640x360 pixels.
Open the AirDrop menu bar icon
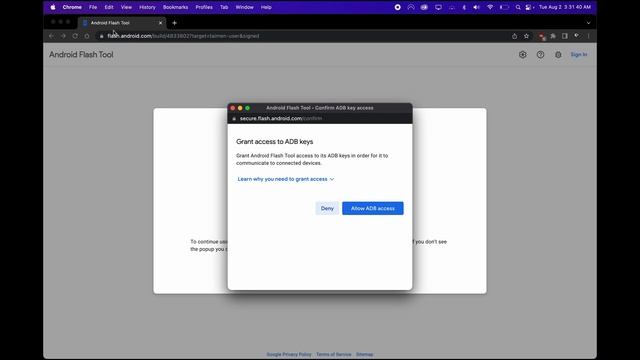pyautogui.click(x=411, y=7)
